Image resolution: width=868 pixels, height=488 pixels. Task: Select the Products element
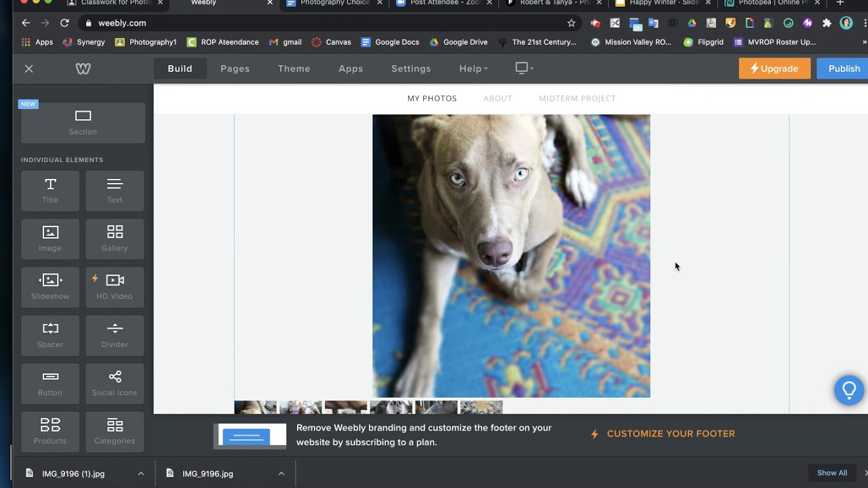click(x=50, y=431)
